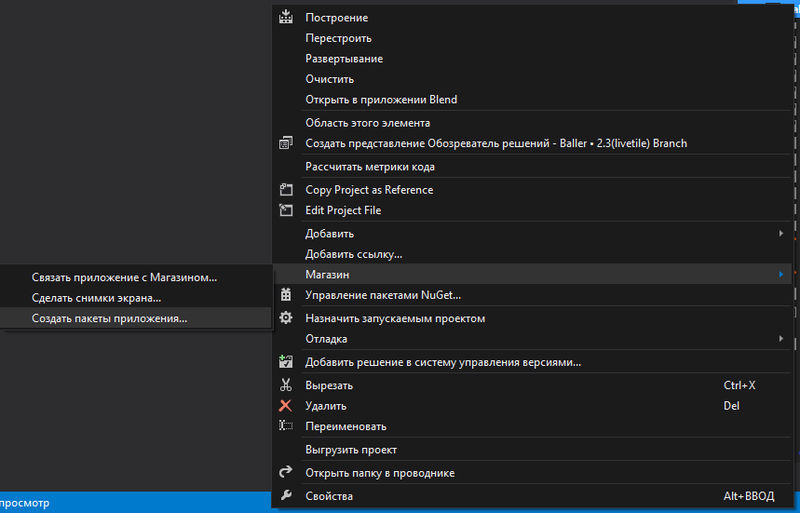Select Добавить решение в систему управления версиями

click(x=532, y=362)
